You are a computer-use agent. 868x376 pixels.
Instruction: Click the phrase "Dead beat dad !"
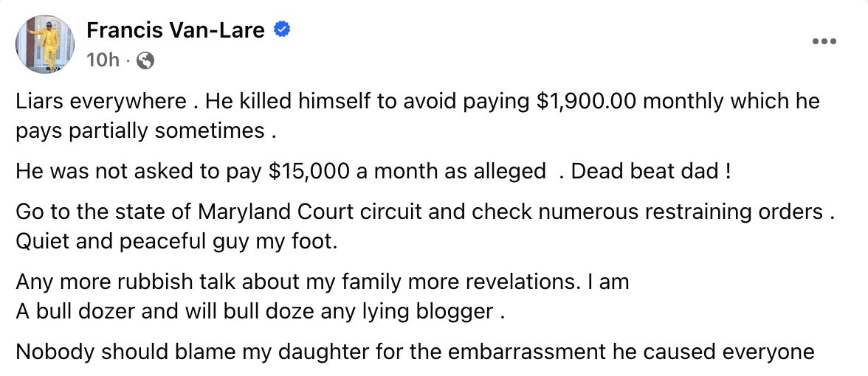tap(651, 171)
